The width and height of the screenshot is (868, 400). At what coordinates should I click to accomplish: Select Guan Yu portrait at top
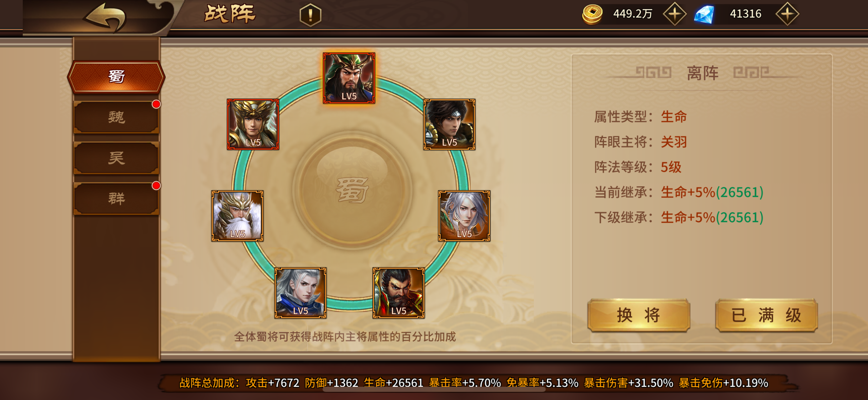point(349,78)
